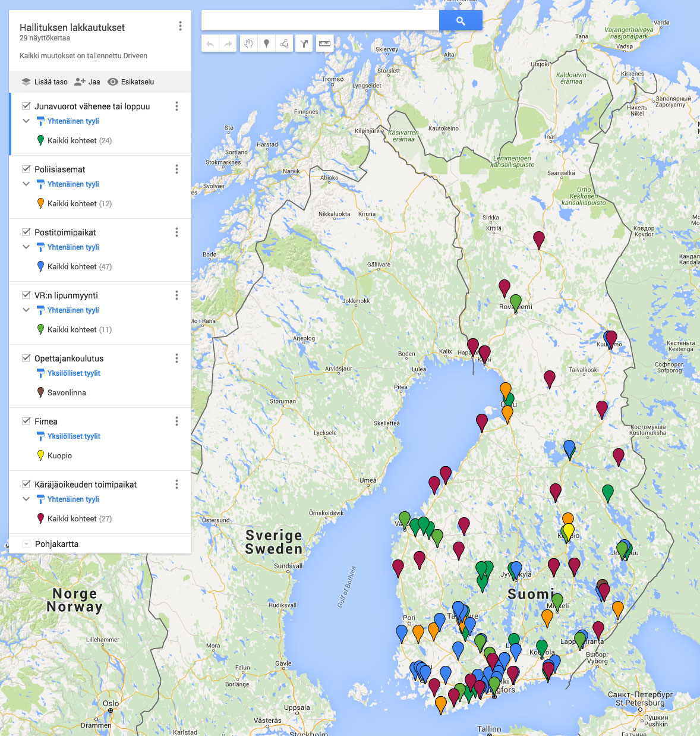The height and width of the screenshot is (736, 700).
Task: Uncheck the Opettajankoulutus layer checkbox
Action: pos(26,358)
